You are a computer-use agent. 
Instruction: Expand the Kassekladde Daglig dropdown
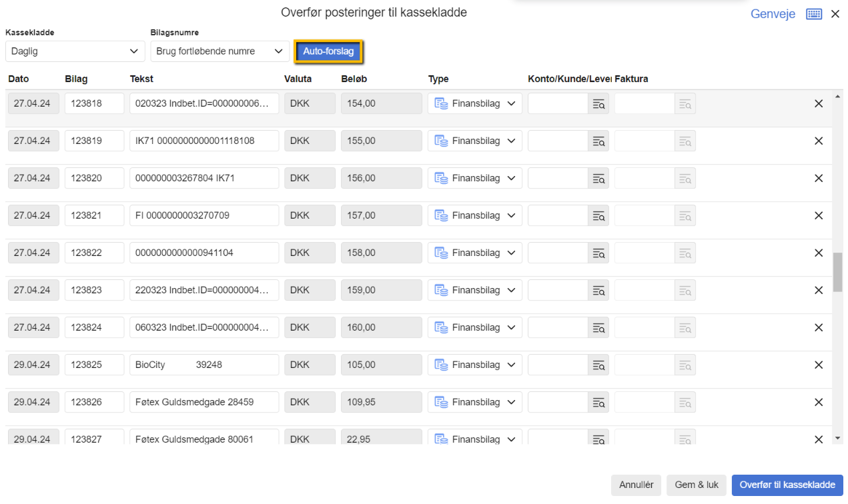[x=75, y=51]
